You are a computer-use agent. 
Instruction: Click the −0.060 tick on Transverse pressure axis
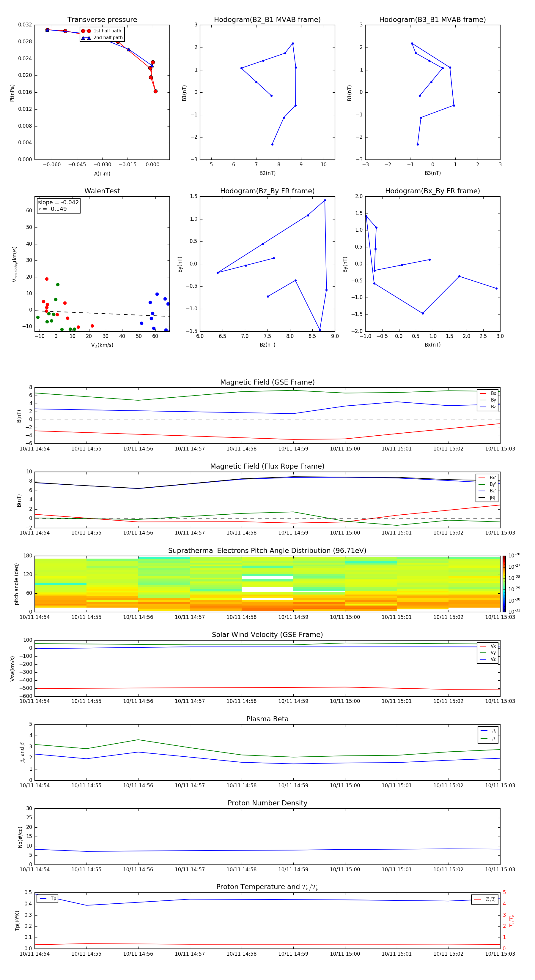[x=52, y=164]
